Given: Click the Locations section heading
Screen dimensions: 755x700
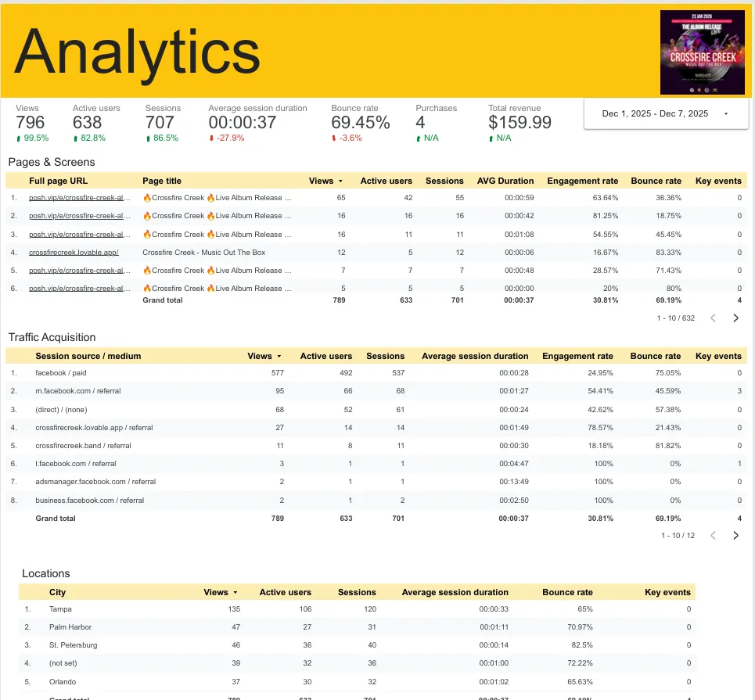Looking at the screenshot, I should [45, 573].
